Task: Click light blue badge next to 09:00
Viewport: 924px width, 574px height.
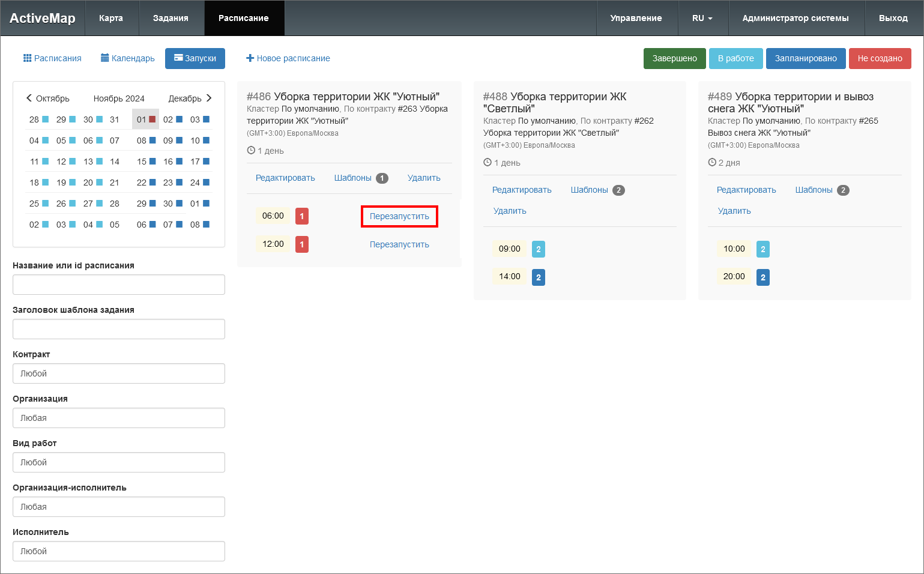Action: click(x=539, y=249)
